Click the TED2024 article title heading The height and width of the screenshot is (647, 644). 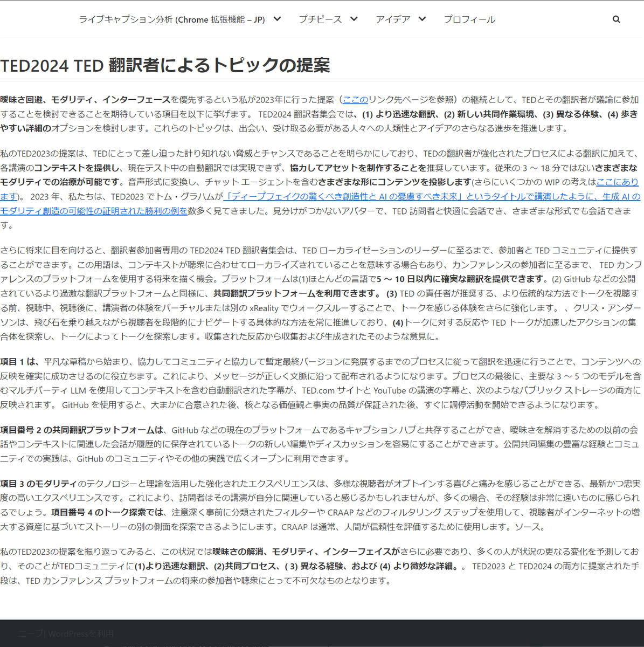tap(165, 65)
